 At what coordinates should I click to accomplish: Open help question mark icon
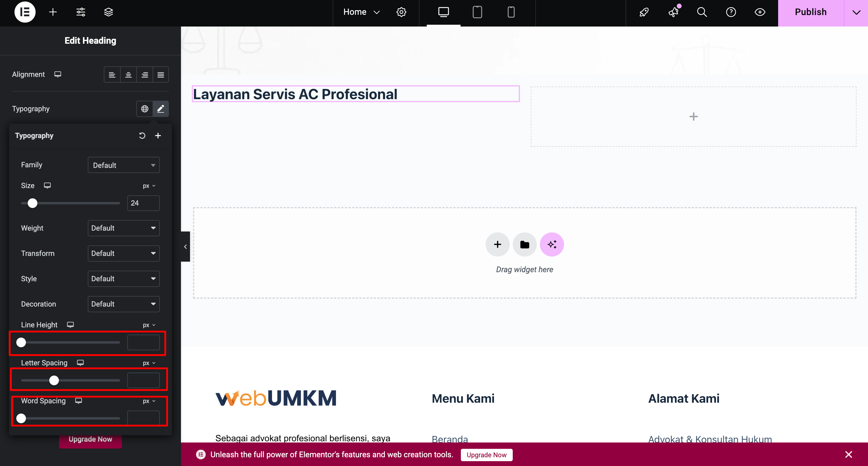point(731,12)
